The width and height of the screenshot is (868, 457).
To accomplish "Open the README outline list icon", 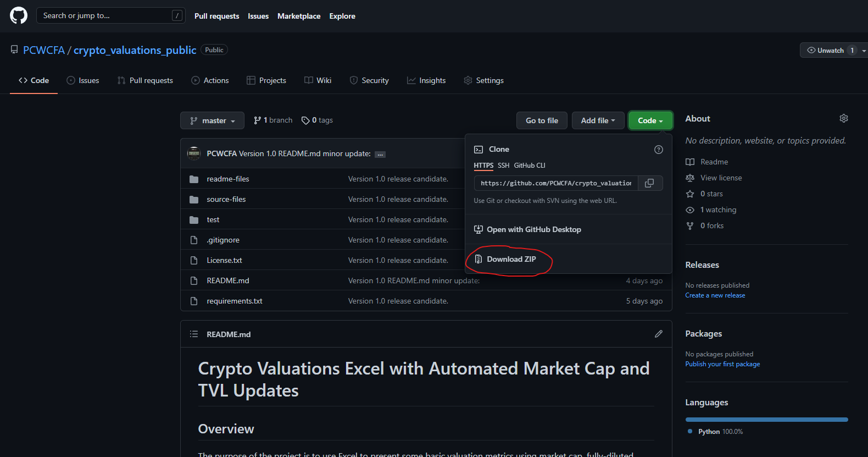I will (x=194, y=334).
